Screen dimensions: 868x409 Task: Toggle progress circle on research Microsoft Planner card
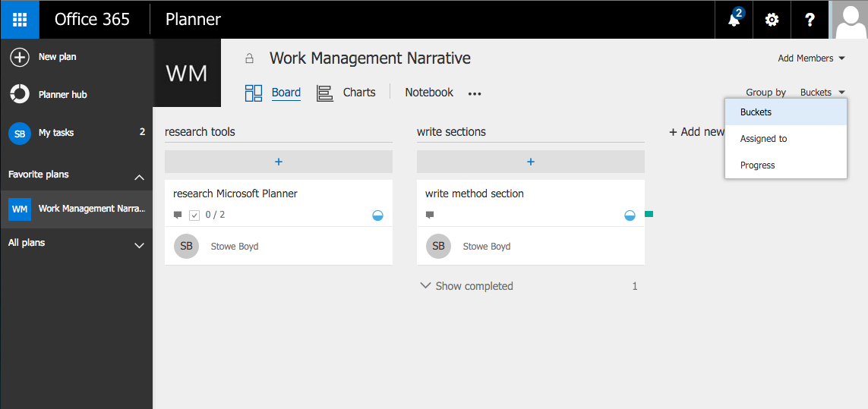377,216
